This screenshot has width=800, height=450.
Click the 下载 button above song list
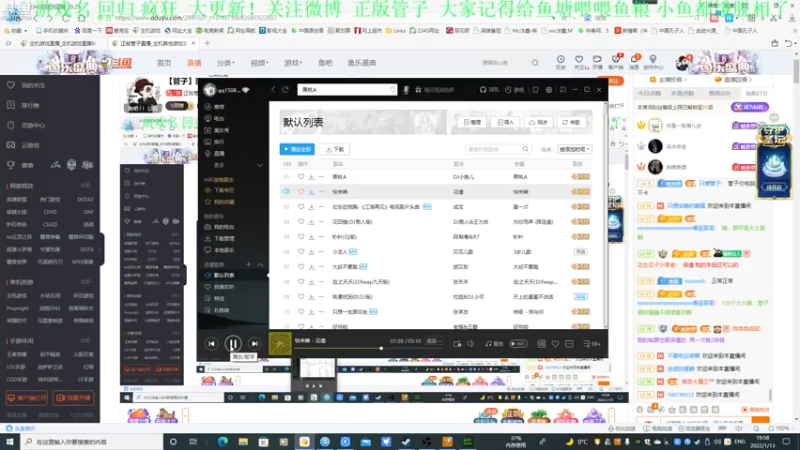click(334, 149)
